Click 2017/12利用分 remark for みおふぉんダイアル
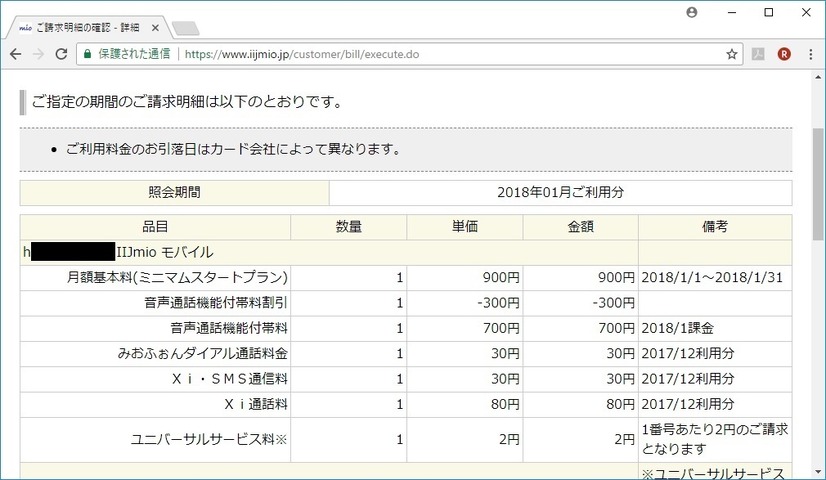The image size is (826, 480). (x=688, y=353)
